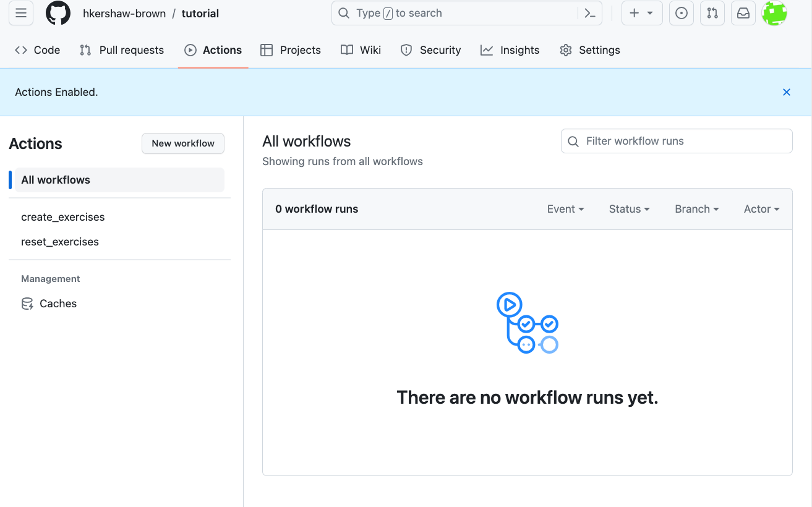Go to the GitHub logo homepage
812x507 pixels.
tap(58, 13)
